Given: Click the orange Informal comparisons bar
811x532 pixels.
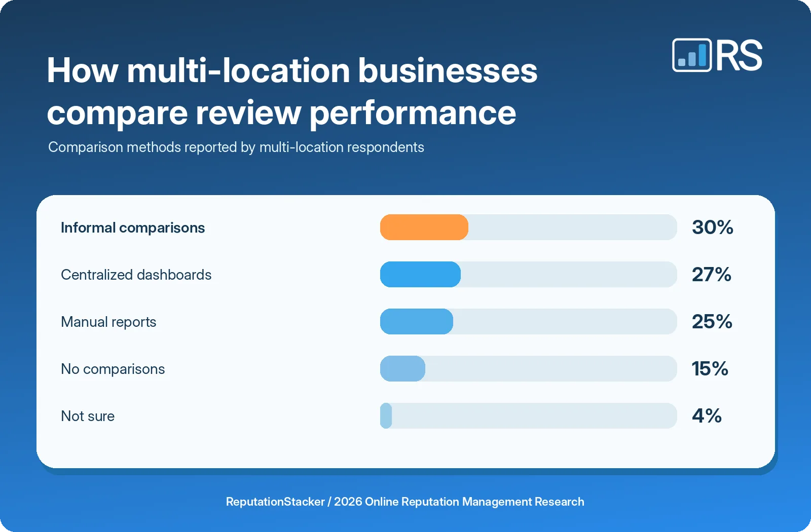Looking at the screenshot, I should pyautogui.click(x=424, y=227).
